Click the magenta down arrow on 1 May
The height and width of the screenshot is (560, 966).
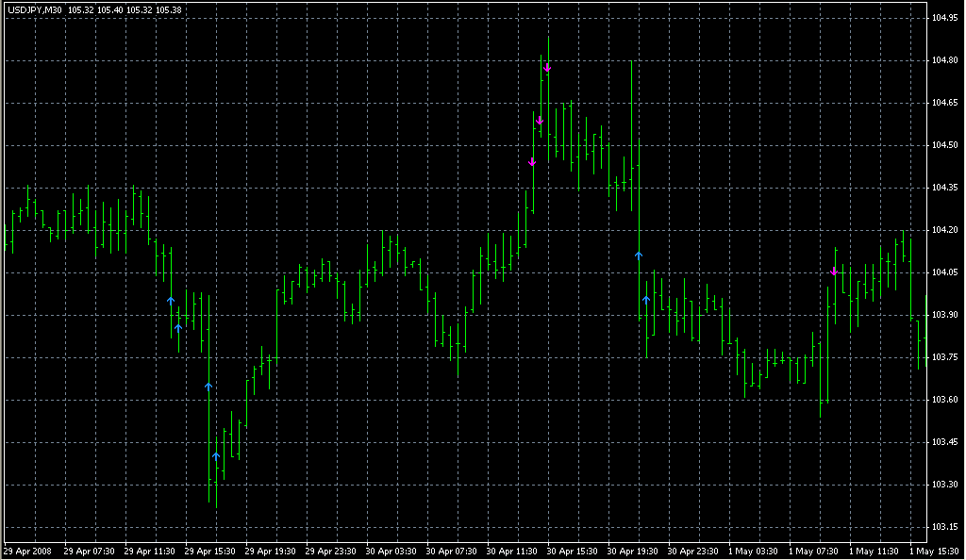tap(834, 272)
